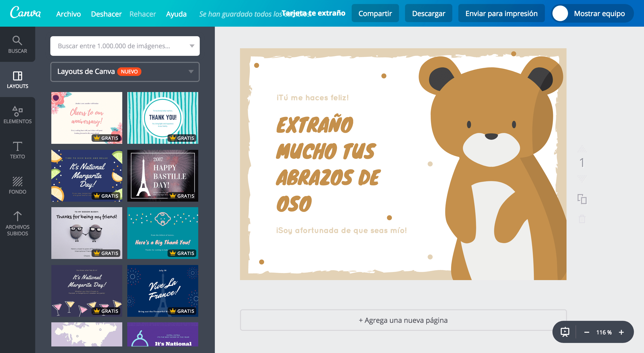Select navy It's National Margarita Day layout

[x=87, y=176]
